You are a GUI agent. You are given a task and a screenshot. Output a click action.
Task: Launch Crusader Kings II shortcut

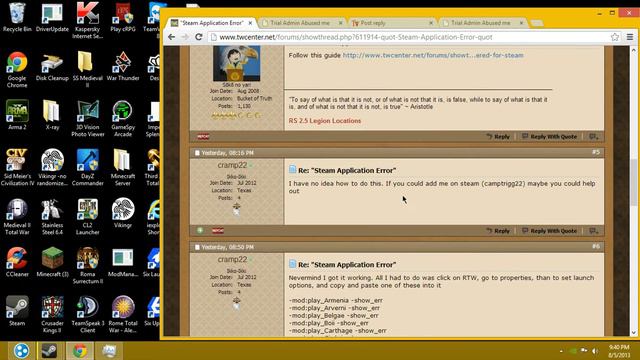[52, 314]
